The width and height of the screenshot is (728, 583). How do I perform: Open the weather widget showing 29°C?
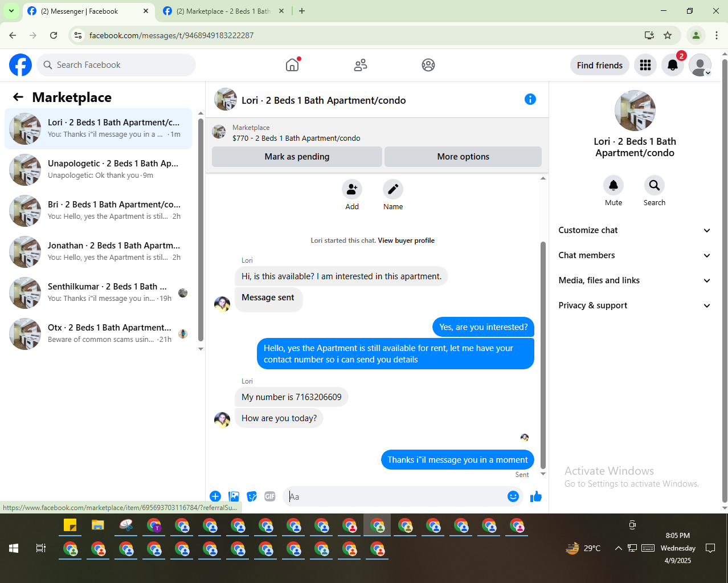[583, 548]
